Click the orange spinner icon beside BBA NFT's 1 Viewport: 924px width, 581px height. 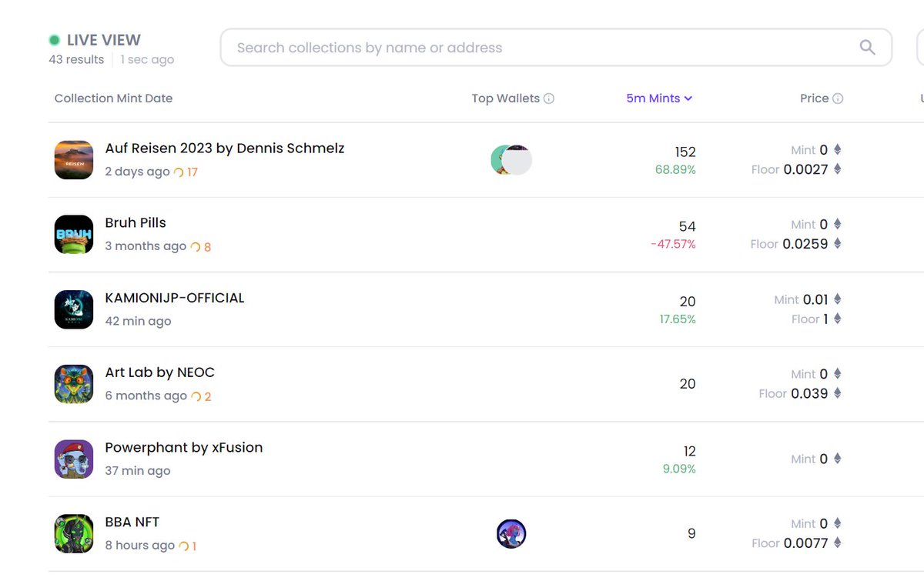184,546
